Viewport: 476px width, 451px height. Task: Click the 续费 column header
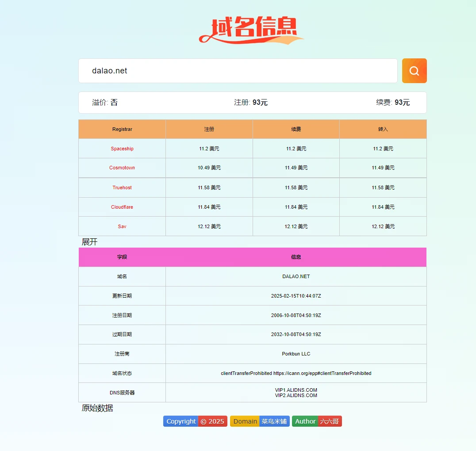click(x=296, y=129)
